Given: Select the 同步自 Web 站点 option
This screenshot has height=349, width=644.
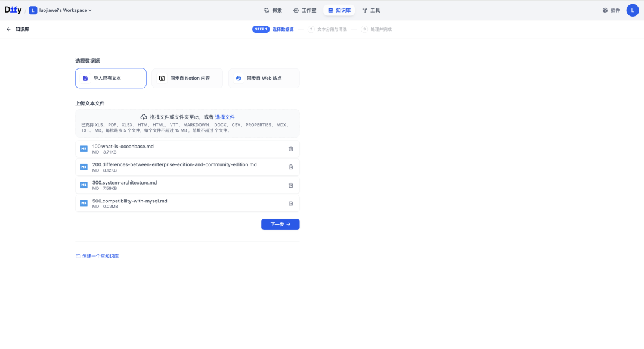Looking at the screenshot, I should (264, 78).
